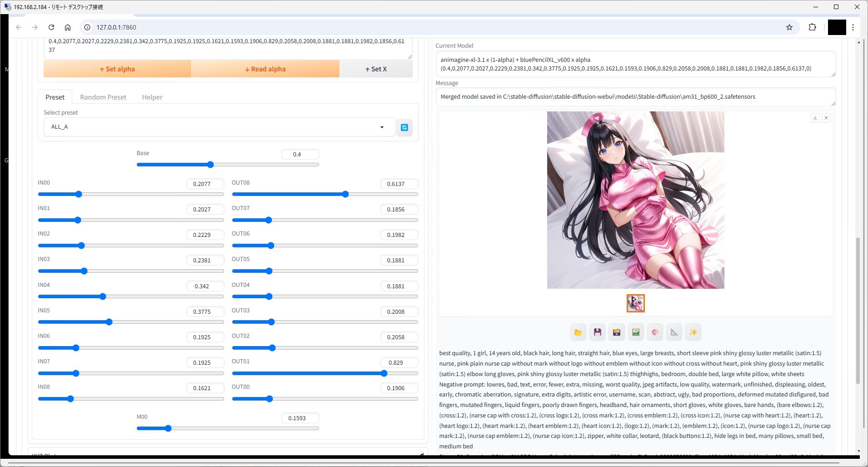Click the browser bookmark star icon

pos(789,27)
